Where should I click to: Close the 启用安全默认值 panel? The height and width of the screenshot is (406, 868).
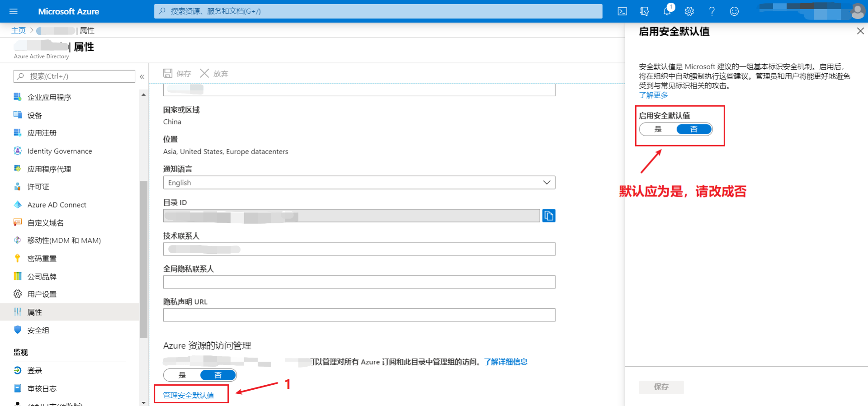click(860, 31)
